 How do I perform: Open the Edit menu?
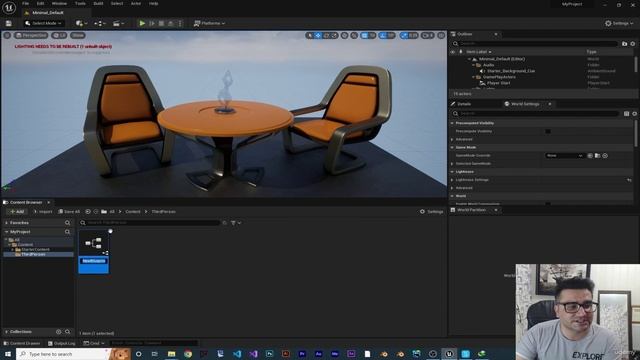tap(40, 3)
